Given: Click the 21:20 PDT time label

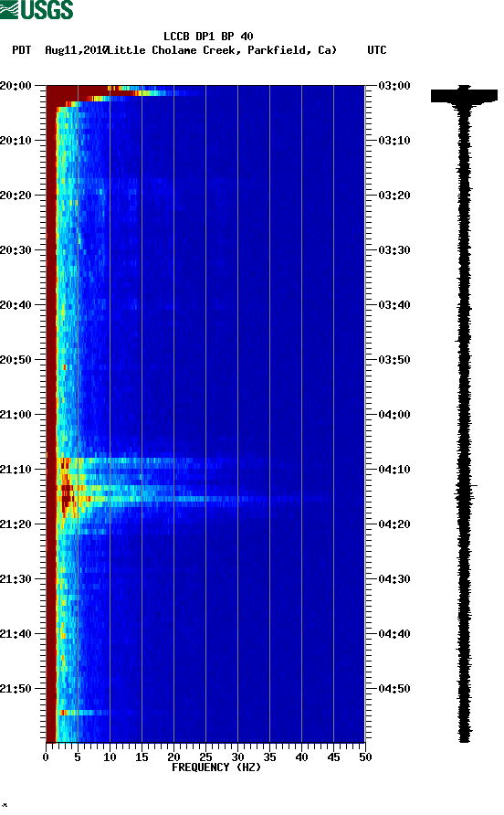Looking at the screenshot, I should tap(16, 524).
